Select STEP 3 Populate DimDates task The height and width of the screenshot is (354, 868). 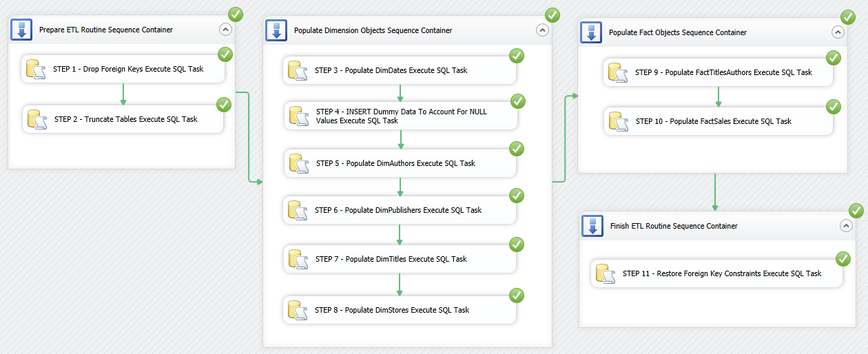coord(400,71)
